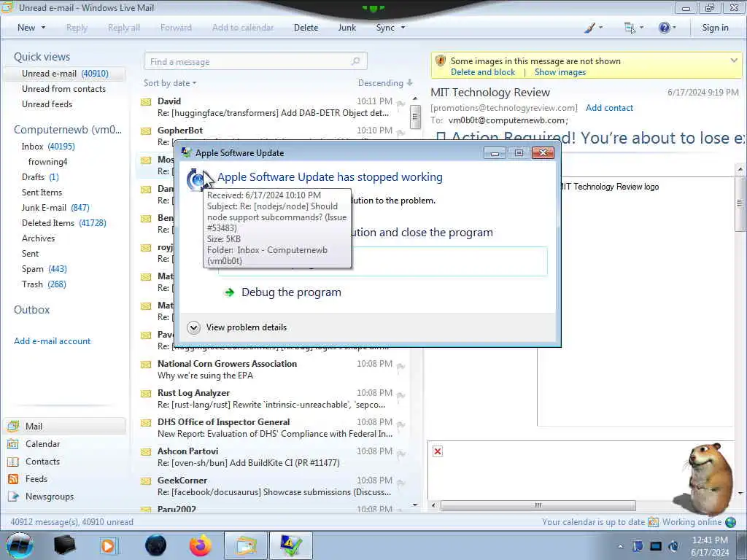Image resolution: width=747 pixels, height=560 pixels.
Task: Open the Windows Start orb
Action: click(20, 545)
